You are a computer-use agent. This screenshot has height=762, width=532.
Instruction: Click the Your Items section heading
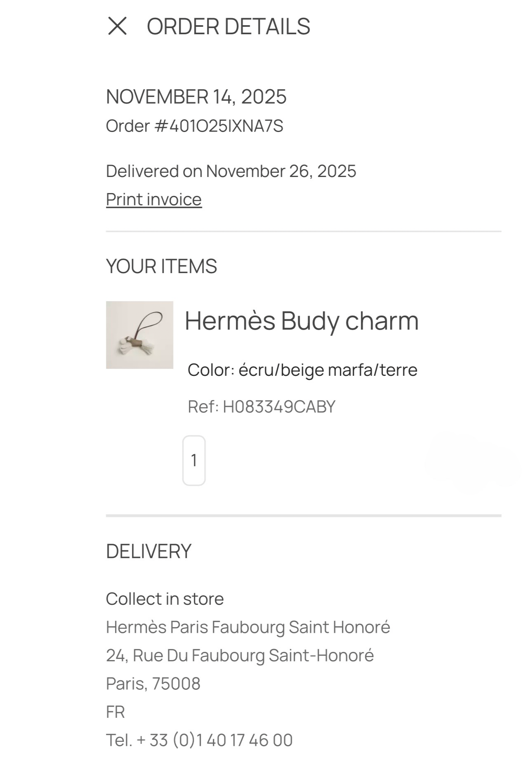point(161,267)
